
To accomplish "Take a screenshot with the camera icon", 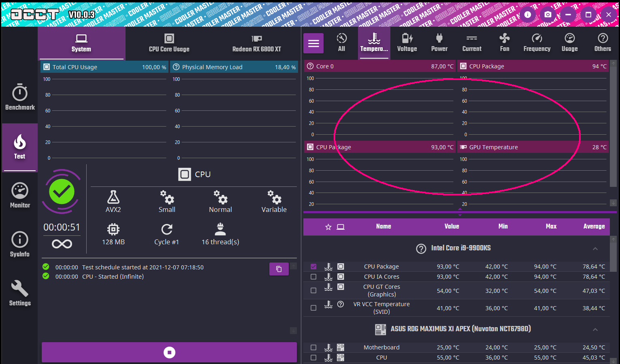I will click(548, 15).
